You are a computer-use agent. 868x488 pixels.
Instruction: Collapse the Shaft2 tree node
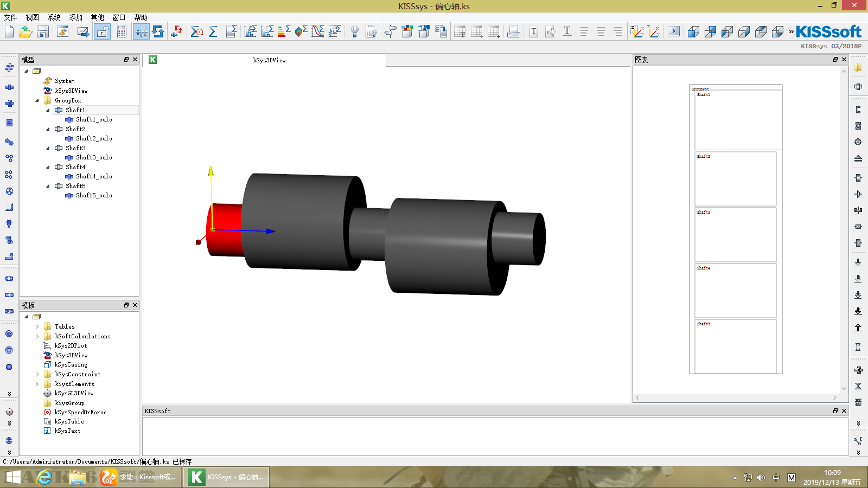(x=48, y=129)
